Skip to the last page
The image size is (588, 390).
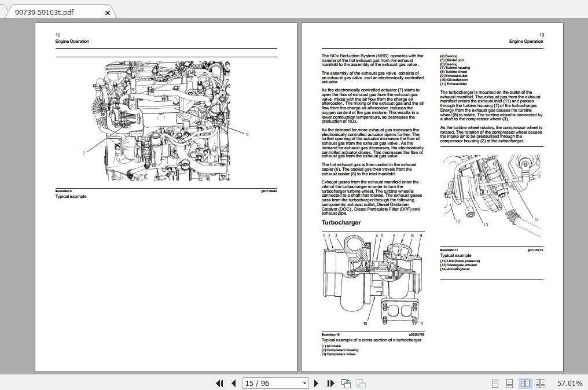coord(330,383)
